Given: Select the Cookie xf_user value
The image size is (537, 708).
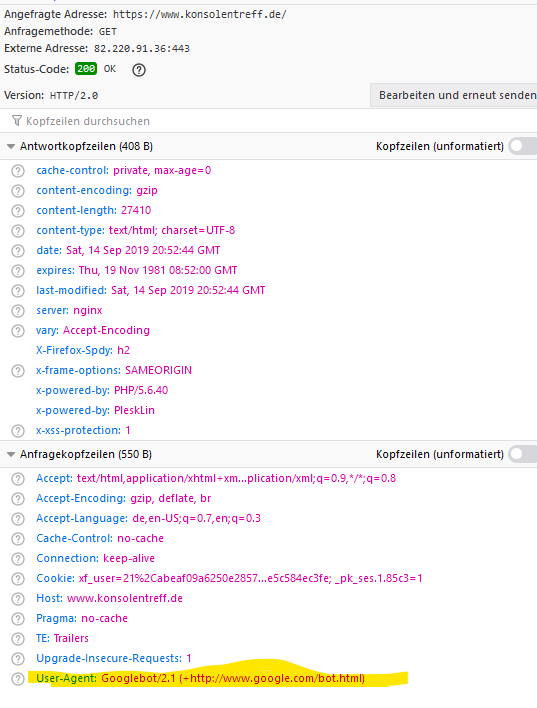Looking at the screenshot, I should [251, 578].
